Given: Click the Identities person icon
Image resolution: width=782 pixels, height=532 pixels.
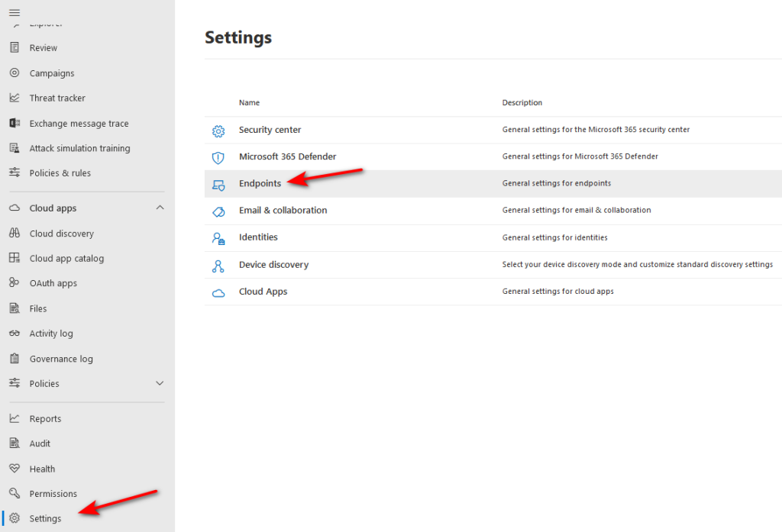Looking at the screenshot, I should (x=218, y=239).
